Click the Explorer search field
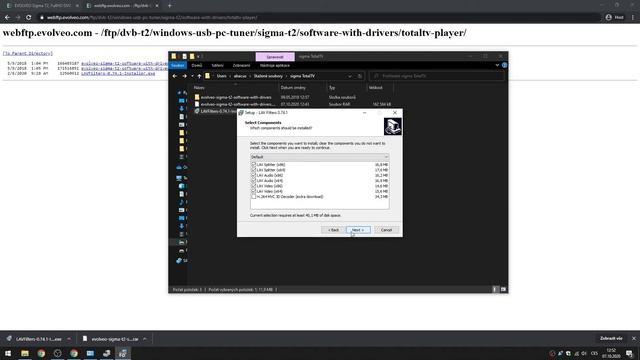Image resolution: width=640 pixels, height=360 pixels. 437,76
